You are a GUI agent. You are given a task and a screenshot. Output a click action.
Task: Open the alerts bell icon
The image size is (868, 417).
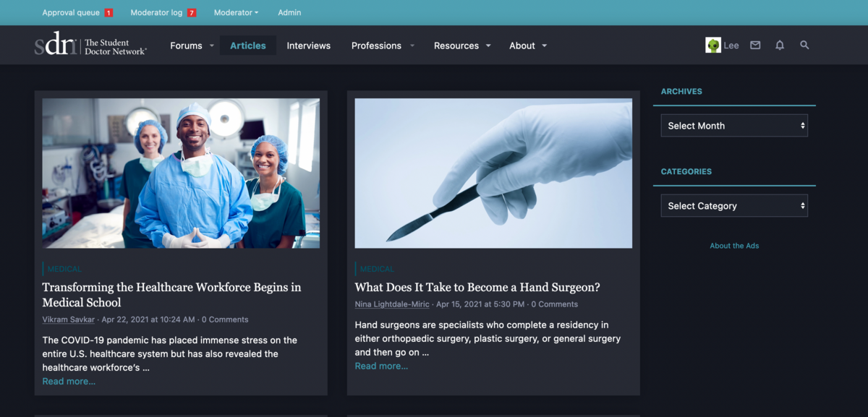pyautogui.click(x=780, y=45)
